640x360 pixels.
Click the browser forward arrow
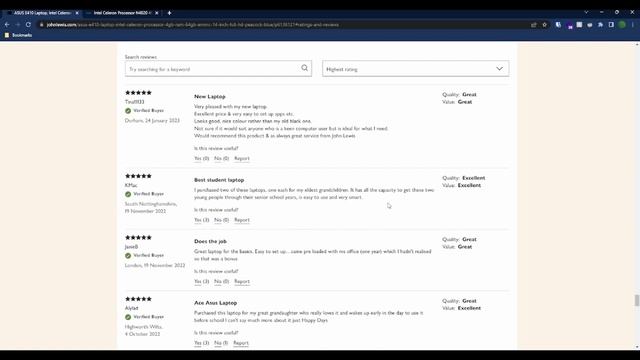pos(18,25)
